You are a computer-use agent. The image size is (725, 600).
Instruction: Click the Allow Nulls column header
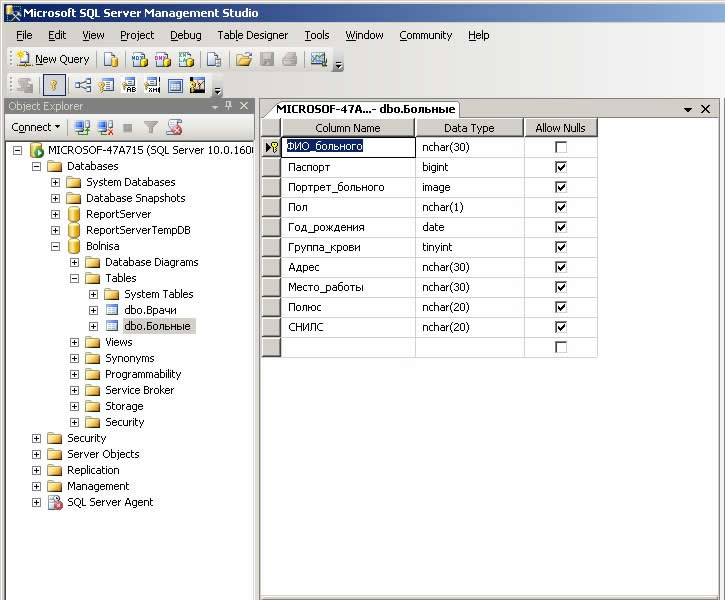tap(560, 128)
